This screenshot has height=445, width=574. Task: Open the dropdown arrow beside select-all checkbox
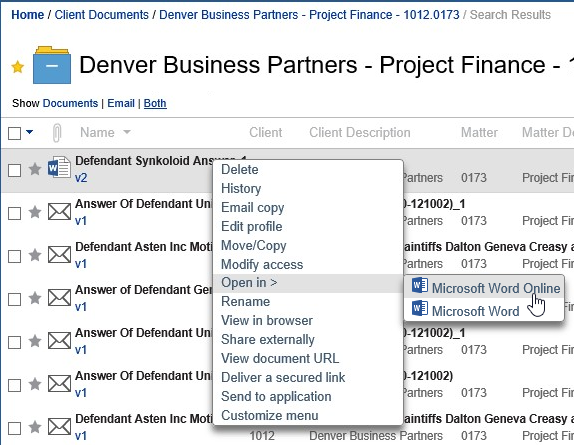click(x=30, y=132)
